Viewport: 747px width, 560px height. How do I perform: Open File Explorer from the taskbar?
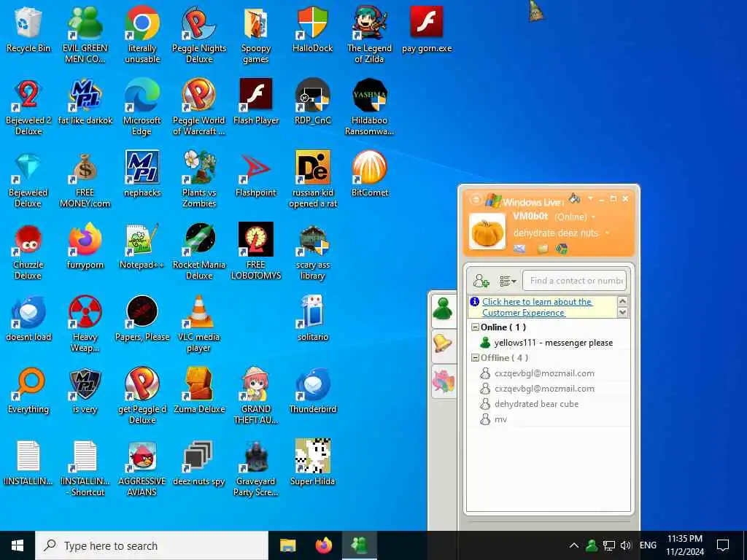pyautogui.click(x=287, y=545)
